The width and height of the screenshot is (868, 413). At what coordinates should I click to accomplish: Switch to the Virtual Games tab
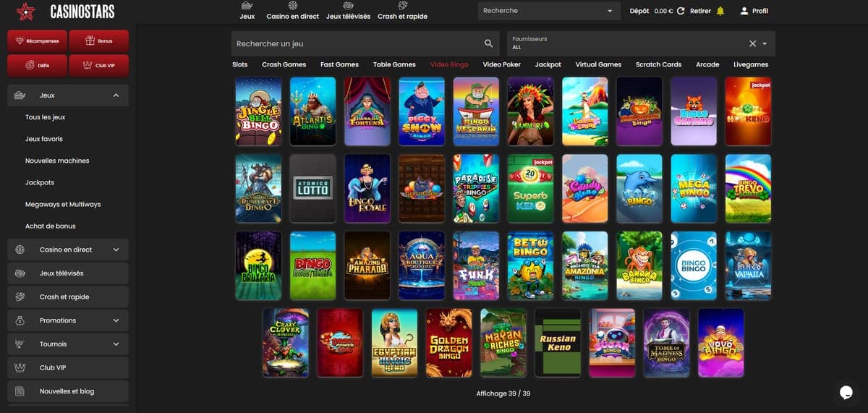598,64
